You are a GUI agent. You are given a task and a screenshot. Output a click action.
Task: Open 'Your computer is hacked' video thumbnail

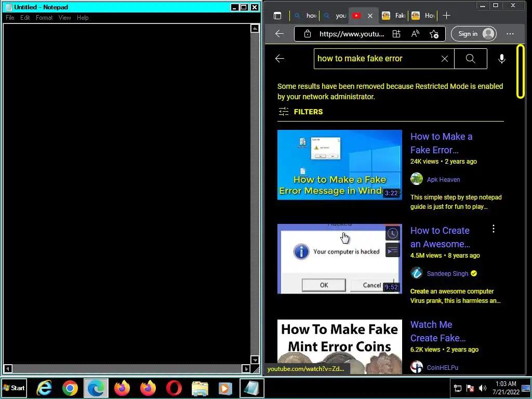(x=340, y=259)
